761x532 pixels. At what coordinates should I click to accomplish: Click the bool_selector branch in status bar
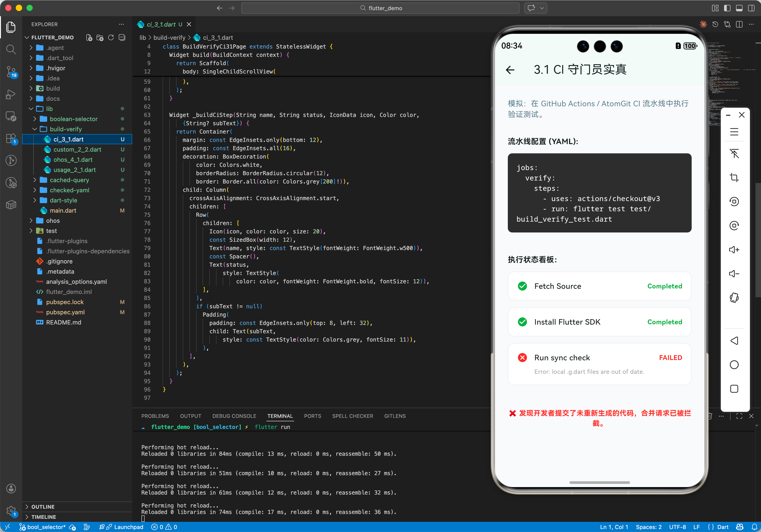[45, 527]
